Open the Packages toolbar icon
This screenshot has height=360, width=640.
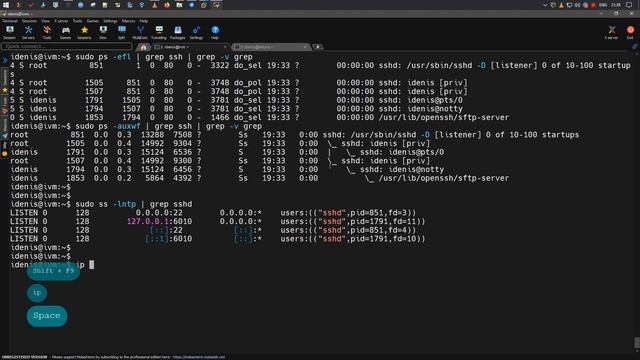click(178, 32)
